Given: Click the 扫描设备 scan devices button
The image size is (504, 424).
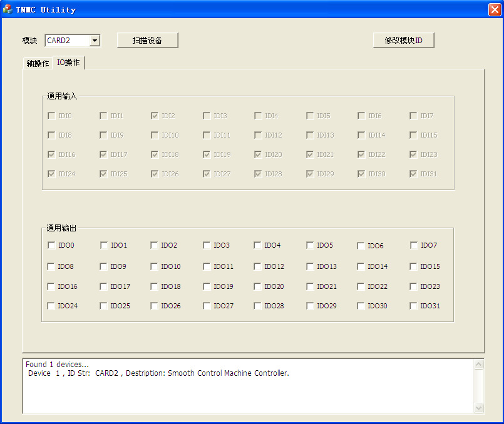Looking at the screenshot, I should (x=148, y=41).
